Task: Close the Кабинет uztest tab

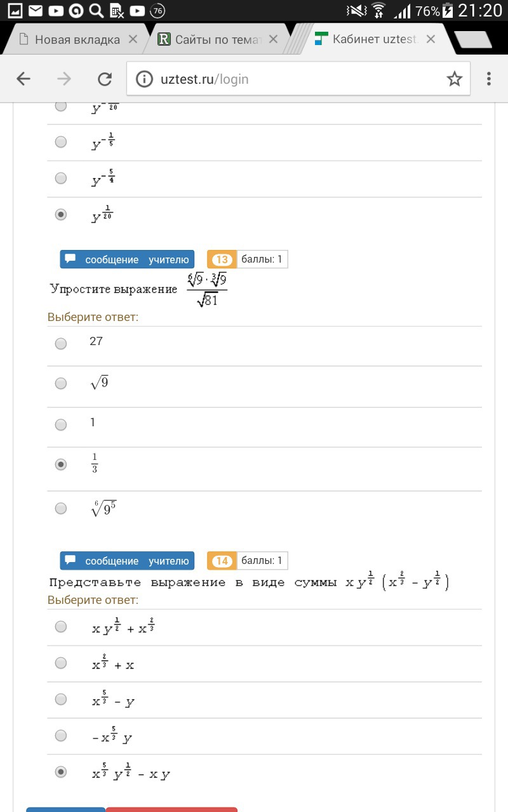Action: (x=431, y=39)
